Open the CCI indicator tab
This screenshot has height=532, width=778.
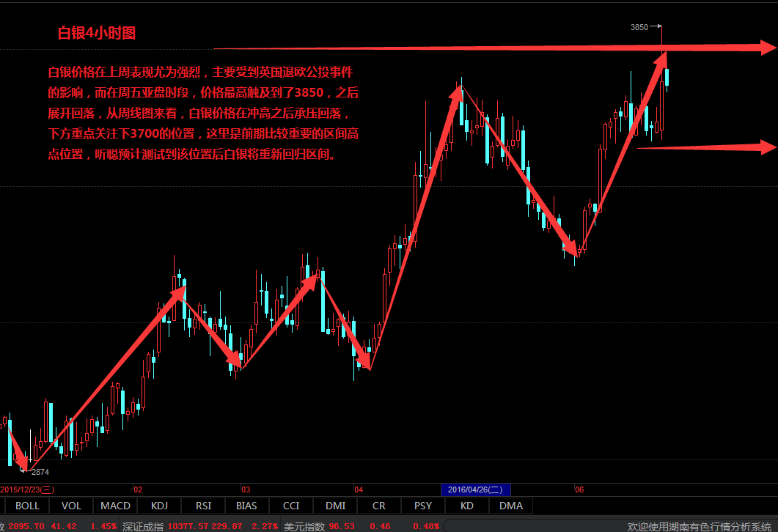click(x=291, y=506)
